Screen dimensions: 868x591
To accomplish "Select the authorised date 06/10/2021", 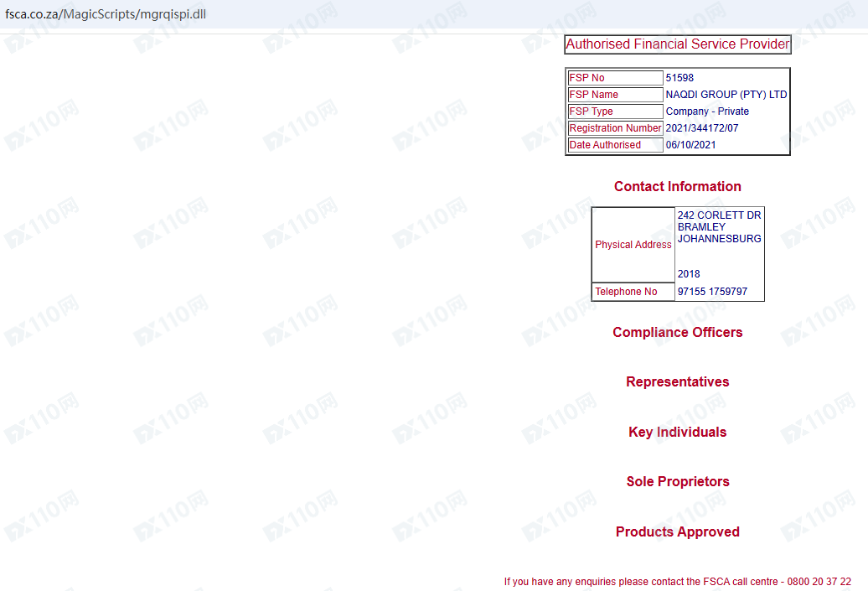I will 690,145.
